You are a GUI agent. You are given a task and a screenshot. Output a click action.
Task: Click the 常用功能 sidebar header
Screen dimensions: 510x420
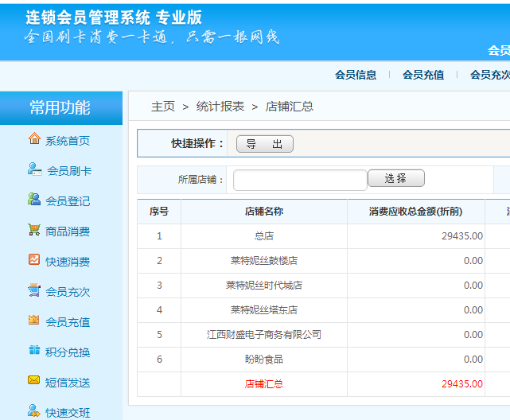pos(60,108)
